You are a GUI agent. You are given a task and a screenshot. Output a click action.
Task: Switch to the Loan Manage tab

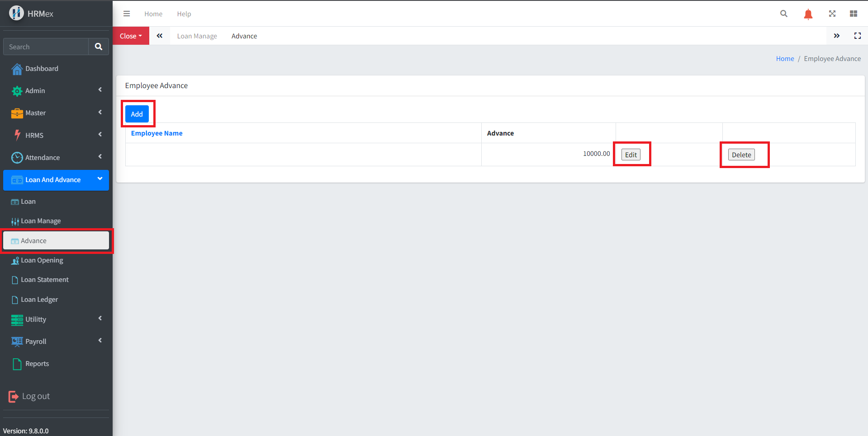pos(197,36)
